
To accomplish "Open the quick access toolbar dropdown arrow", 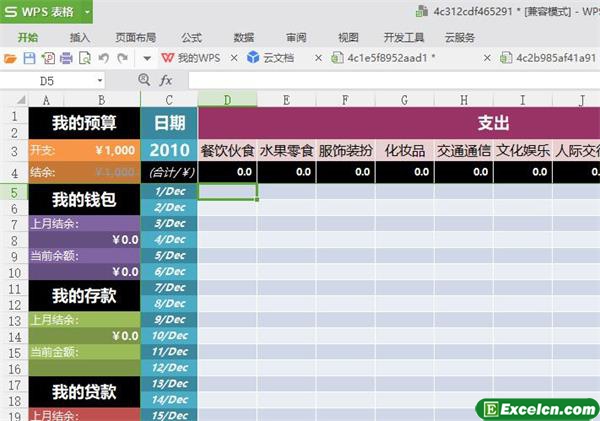I will (x=147, y=58).
